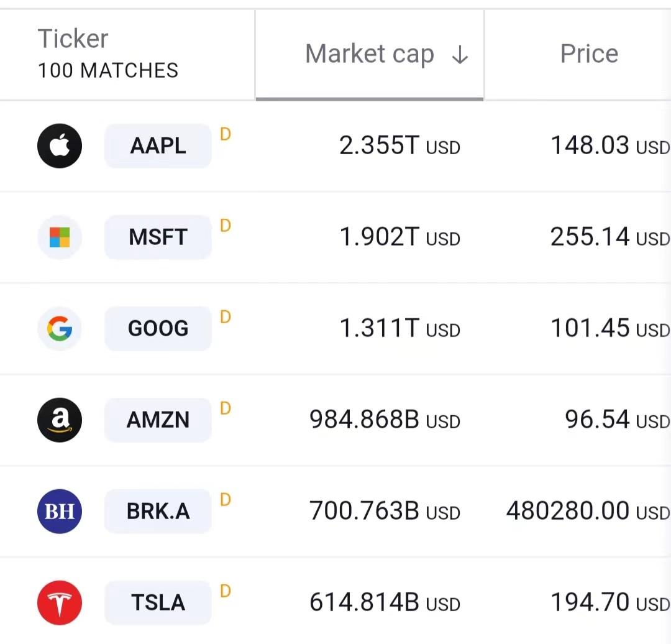
Task: Click the Google logo icon
Action: pos(60,328)
